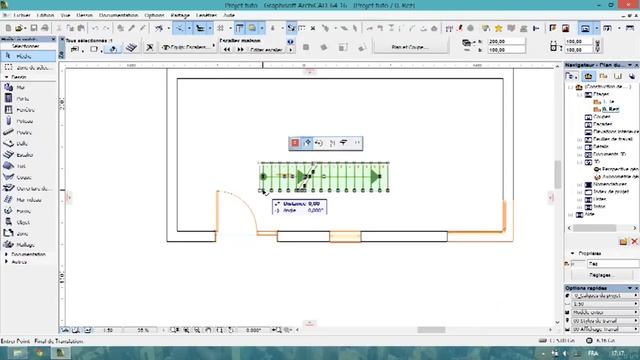Open dropdown arrow beside trace reference button
This screenshot has width=640, height=360.
pyautogui.click(x=262, y=28)
